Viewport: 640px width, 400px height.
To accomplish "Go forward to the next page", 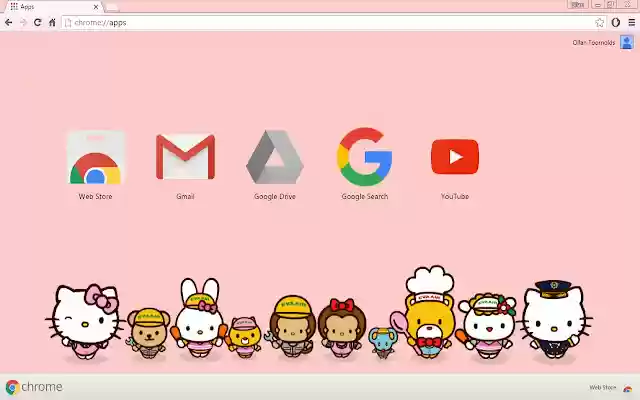I will point(23,22).
